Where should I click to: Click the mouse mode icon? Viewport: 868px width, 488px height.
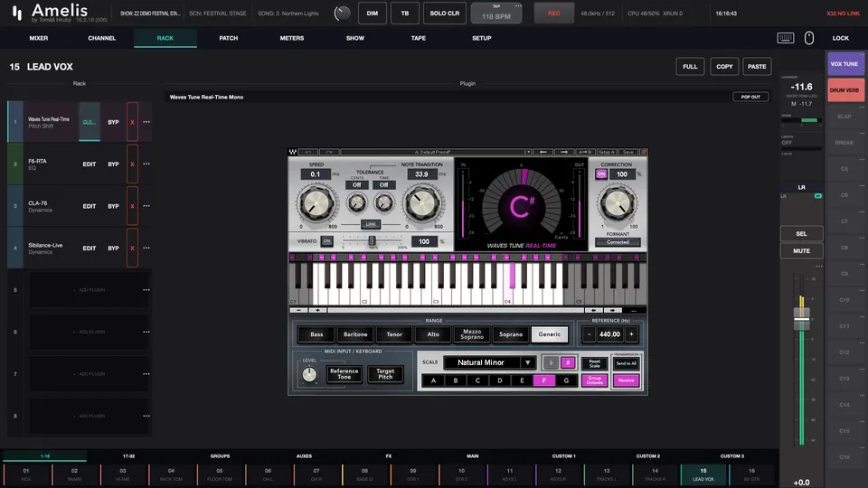click(x=808, y=38)
